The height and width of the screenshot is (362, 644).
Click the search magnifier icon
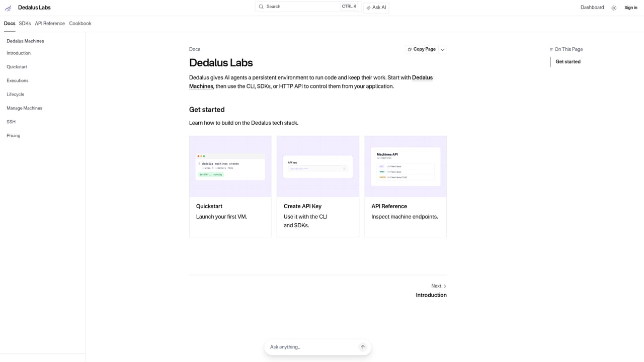[261, 7]
